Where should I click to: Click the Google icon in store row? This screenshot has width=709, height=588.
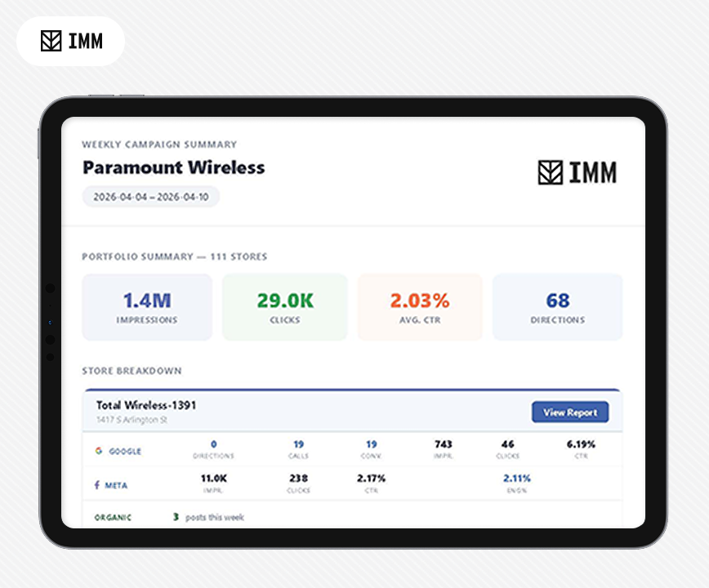pos(99,451)
